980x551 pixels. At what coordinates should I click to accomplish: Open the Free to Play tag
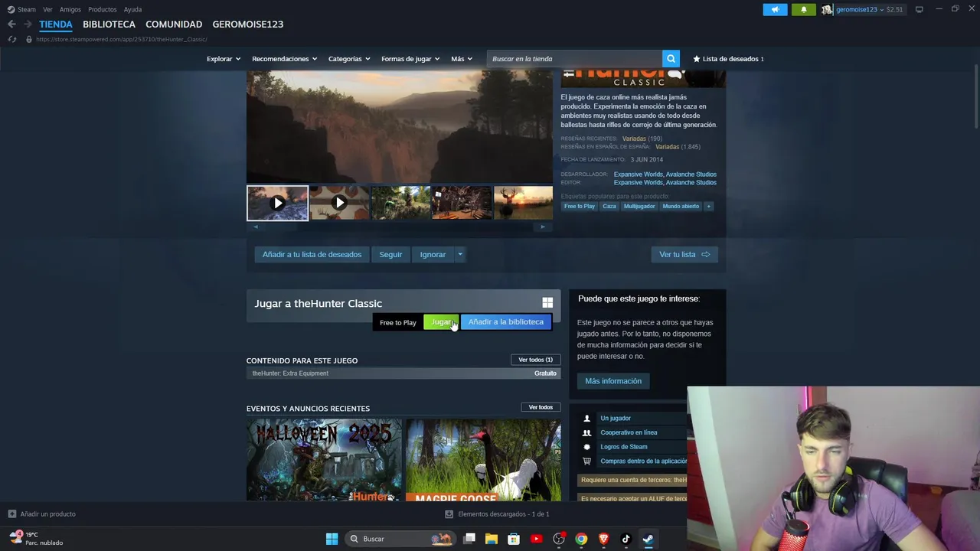coord(580,206)
